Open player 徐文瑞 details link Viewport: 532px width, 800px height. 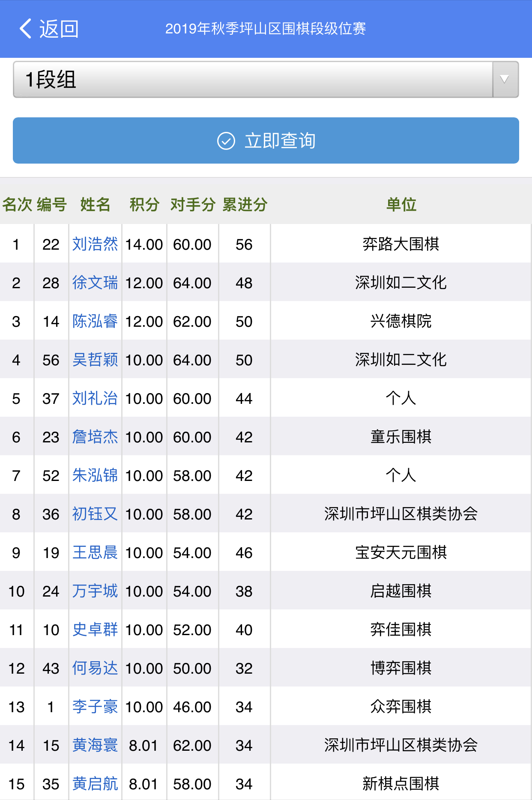click(95, 283)
